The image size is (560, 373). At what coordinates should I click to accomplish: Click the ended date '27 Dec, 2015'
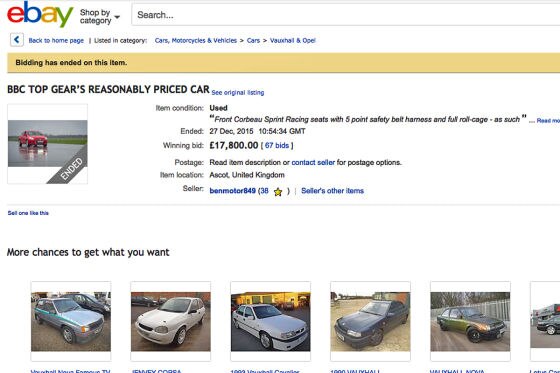(x=231, y=131)
